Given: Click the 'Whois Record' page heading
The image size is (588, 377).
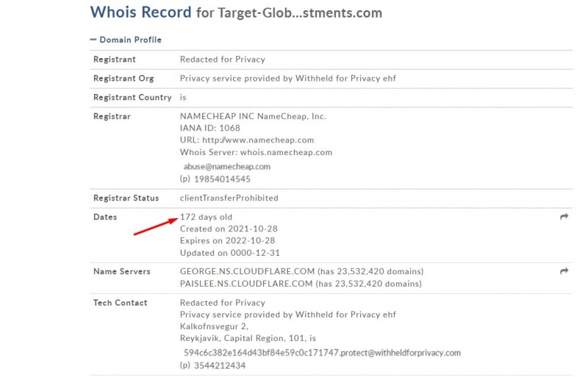Looking at the screenshot, I should pyautogui.click(x=140, y=12).
